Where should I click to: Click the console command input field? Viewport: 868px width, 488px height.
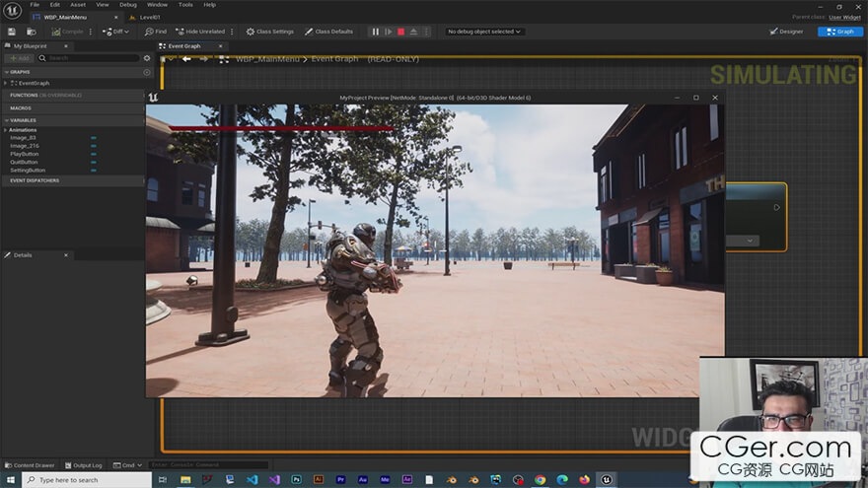[208, 465]
